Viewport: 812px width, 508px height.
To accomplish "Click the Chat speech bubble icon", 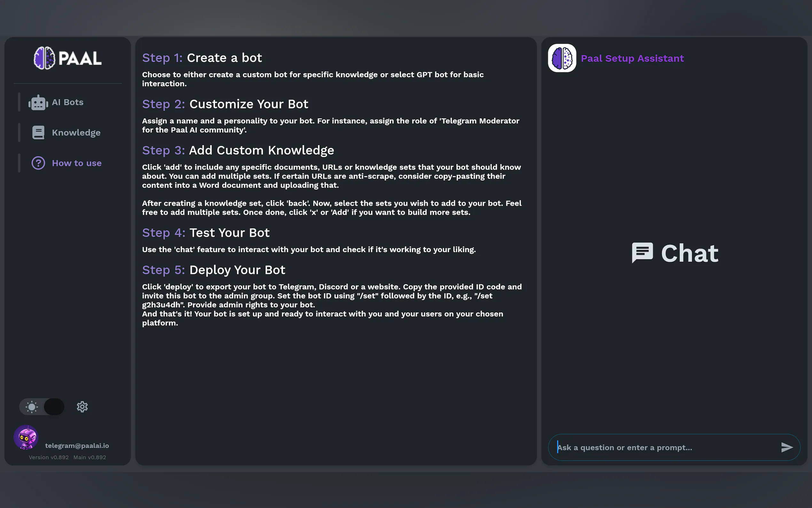I will point(642,253).
